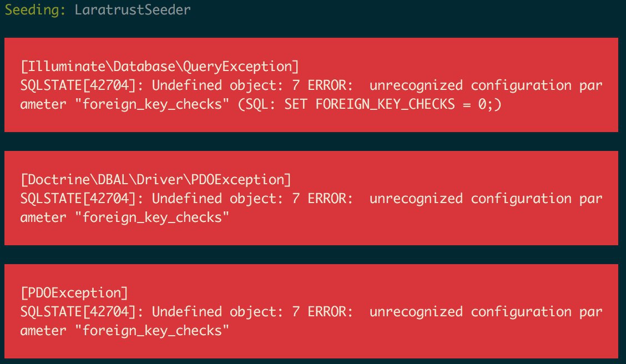Click the '[Doctrine\DBAL\Driver\PDOException]' heading
Image resolution: width=626 pixels, height=364 pixels.
tap(156, 180)
